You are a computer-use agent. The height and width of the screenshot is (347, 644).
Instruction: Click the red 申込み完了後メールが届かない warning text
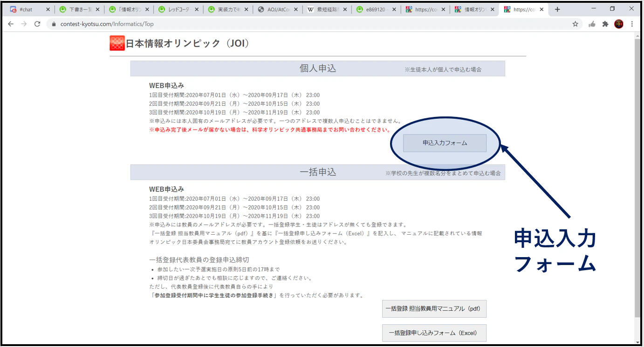click(270, 129)
